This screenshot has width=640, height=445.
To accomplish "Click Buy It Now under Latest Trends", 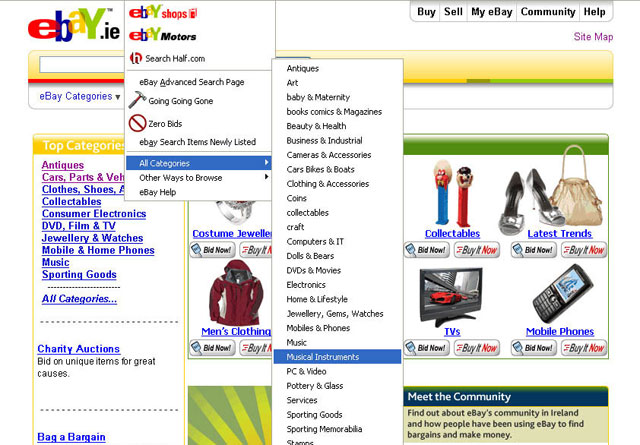I will 584,250.
